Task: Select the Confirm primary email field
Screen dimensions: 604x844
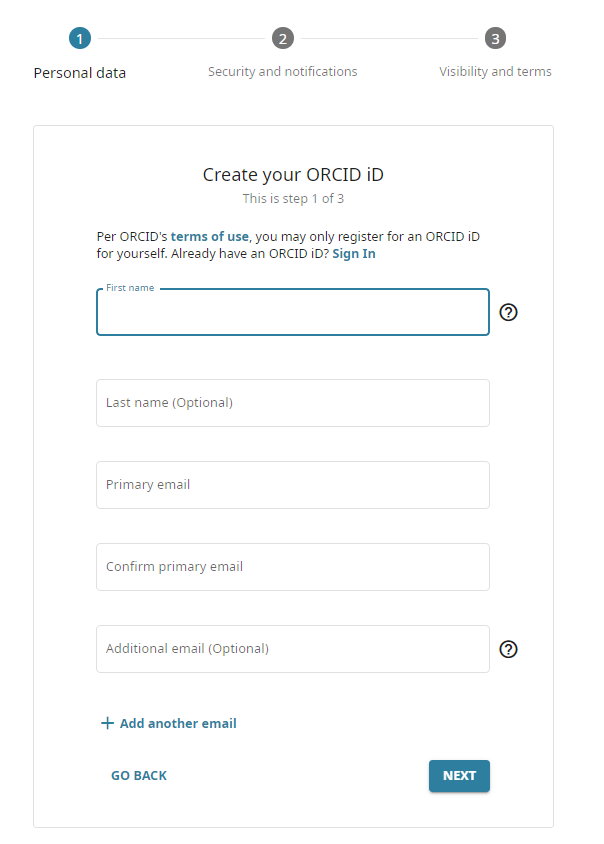Action: (x=293, y=567)
